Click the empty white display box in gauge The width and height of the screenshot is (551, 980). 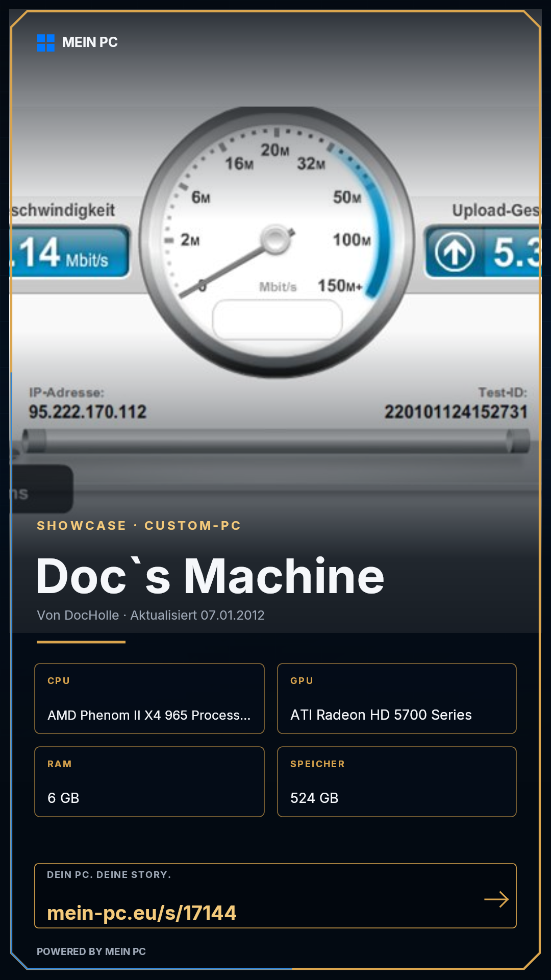point(278,320)
